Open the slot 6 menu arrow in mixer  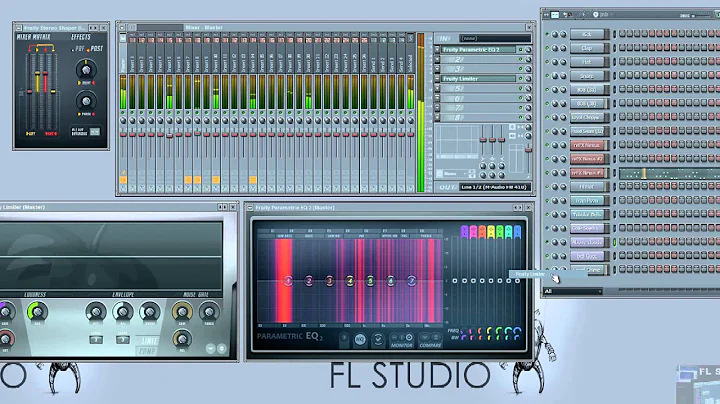coord(438,98)
